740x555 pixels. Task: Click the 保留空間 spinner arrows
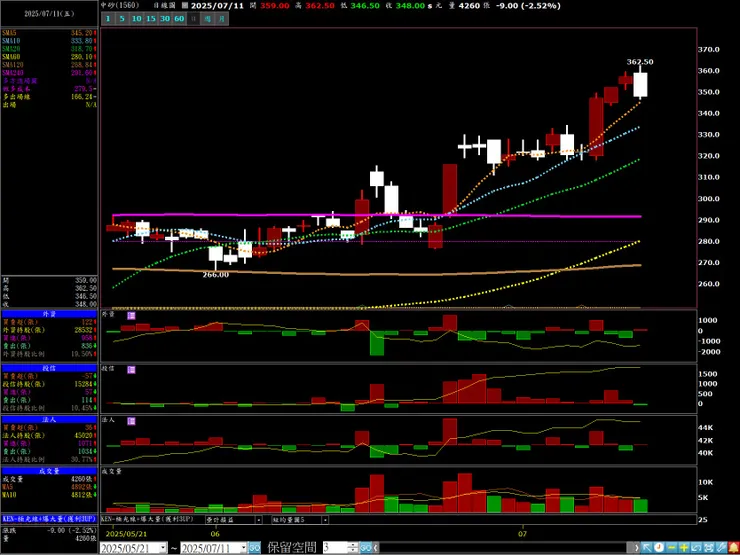pos(353,547)
